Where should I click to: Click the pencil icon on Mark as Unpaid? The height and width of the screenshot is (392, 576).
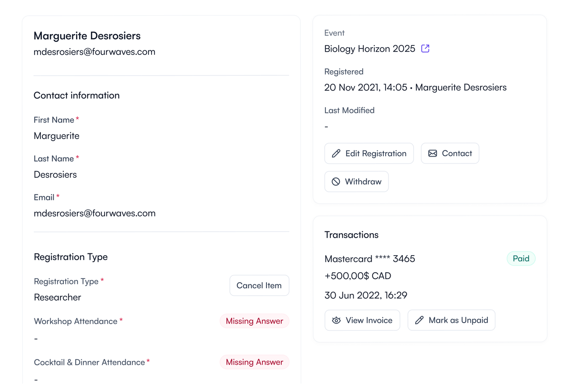(x=419, y=320)
